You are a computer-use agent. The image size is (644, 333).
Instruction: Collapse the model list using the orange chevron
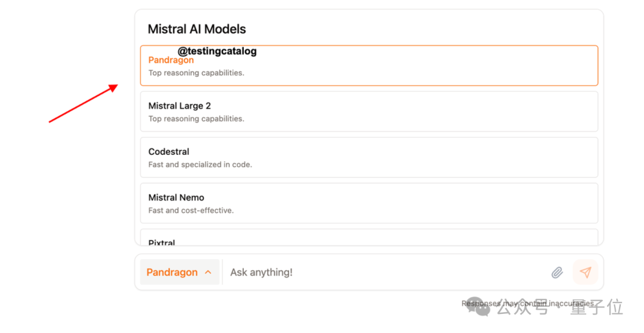pos(208,272)
